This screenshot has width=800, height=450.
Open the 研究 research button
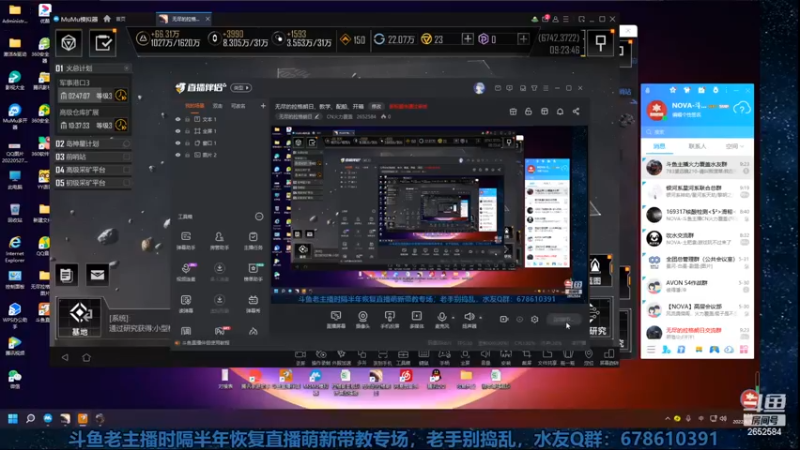click(x=597, y=319)
